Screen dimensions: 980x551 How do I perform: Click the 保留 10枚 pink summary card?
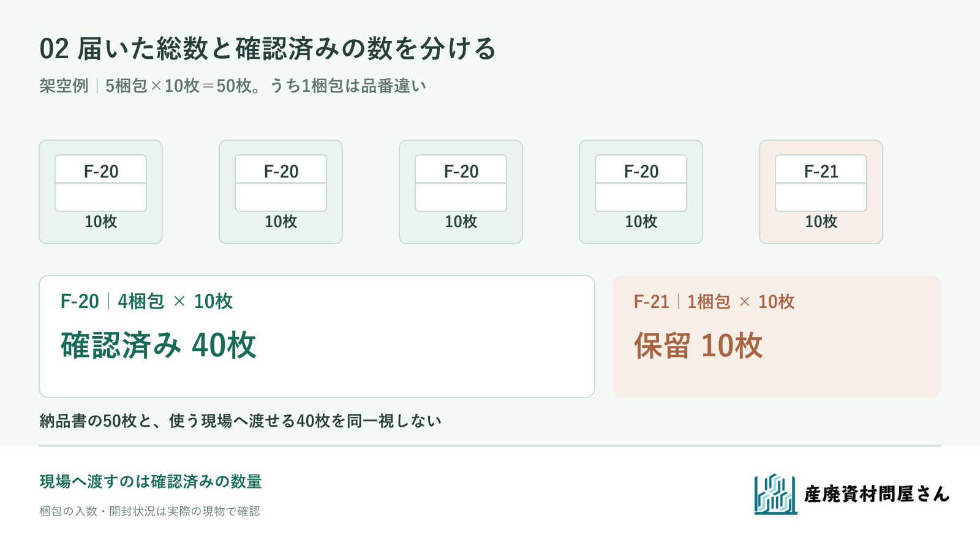point(777,337)
